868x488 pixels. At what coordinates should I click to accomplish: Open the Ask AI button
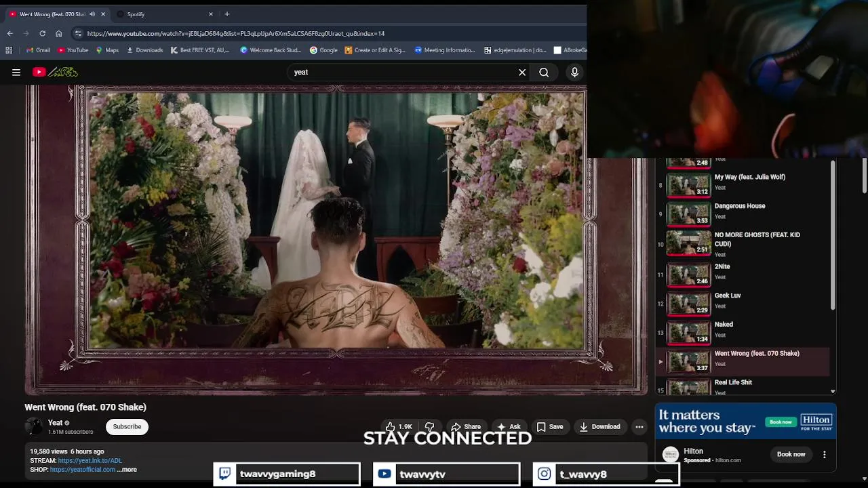point(509,426)
